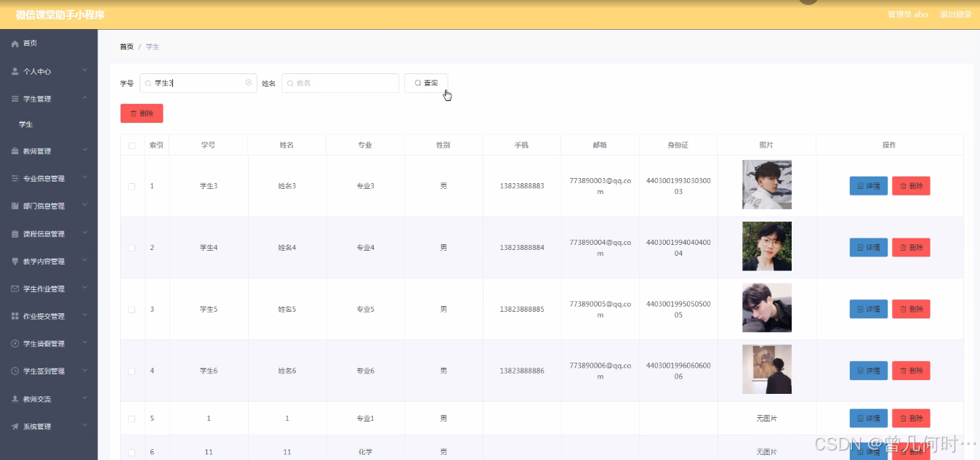Go to 首页 via the breadcrumb
This screenshot has width=980, height=460.
pyautogui.click(x=126, y=47)
